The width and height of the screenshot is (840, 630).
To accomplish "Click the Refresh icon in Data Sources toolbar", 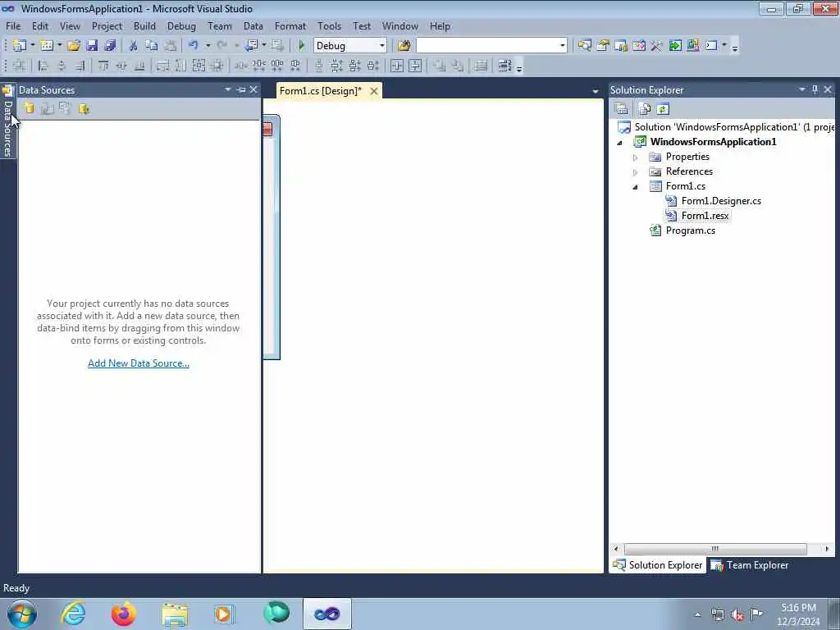I will [x=84, y=109].
